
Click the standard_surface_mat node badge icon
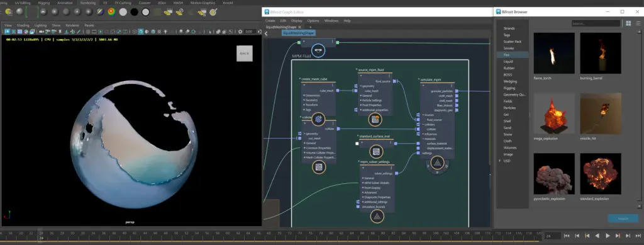coord(375,152)
